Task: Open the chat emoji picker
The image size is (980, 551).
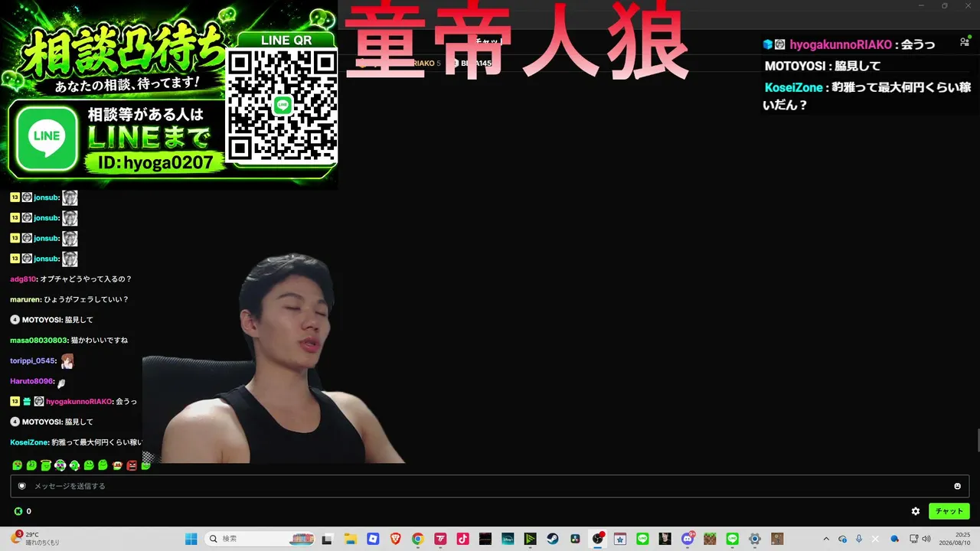Action: (957, 486)
